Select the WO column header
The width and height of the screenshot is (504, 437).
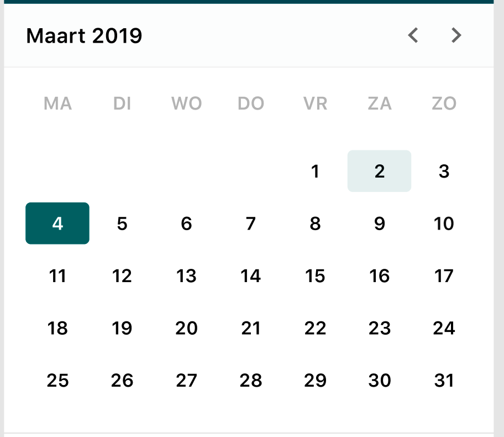pyautogui.click(x=186, y=103)
